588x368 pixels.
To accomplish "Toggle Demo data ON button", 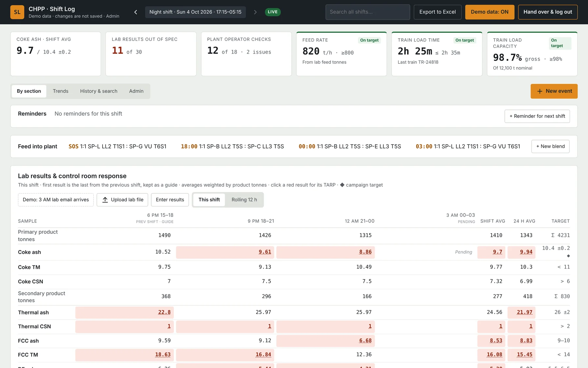I will click(489, 12).
